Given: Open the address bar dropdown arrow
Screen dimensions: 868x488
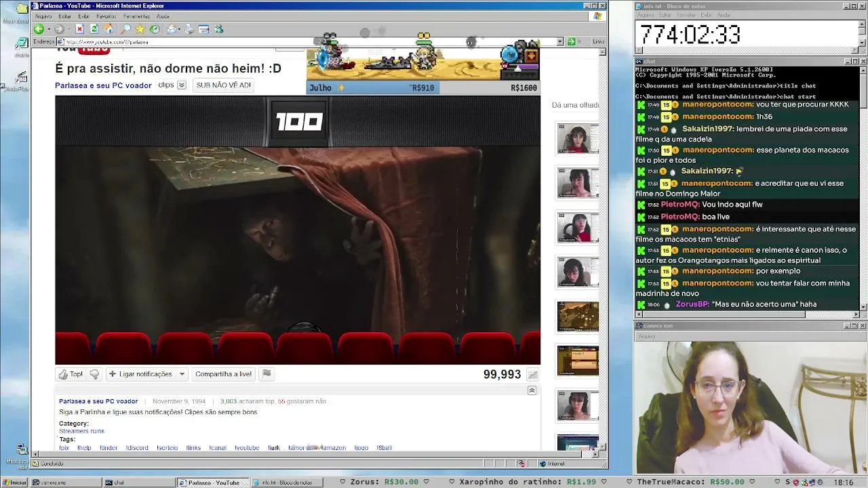Looking at the screenshot, I should click(560, 41).
